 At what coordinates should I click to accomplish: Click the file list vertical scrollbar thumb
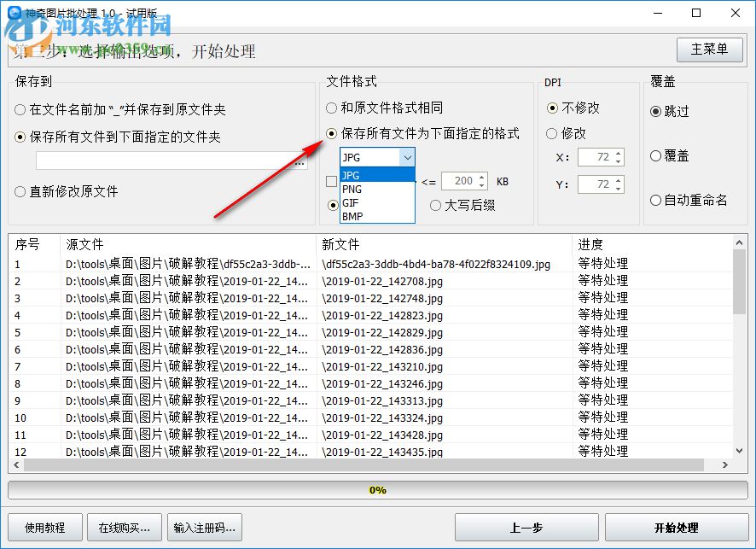click(x=739, y=283)
